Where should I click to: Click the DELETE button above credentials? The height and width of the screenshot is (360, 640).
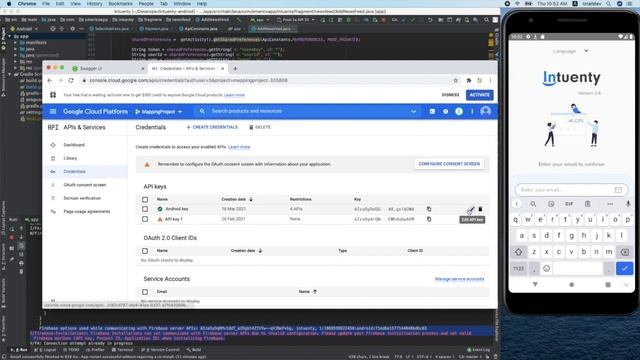click(260, 127)
